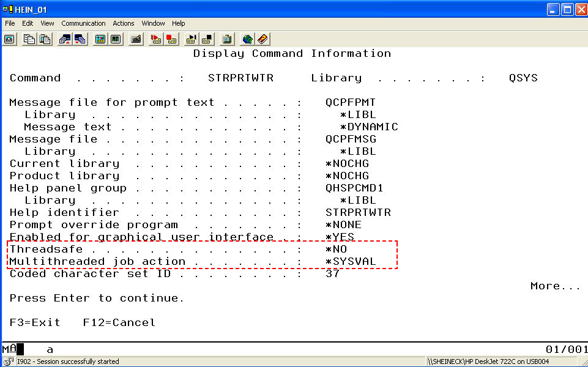Open the display setup icon in the toolbar
588x367 pixels.
[x=100, y=39]
